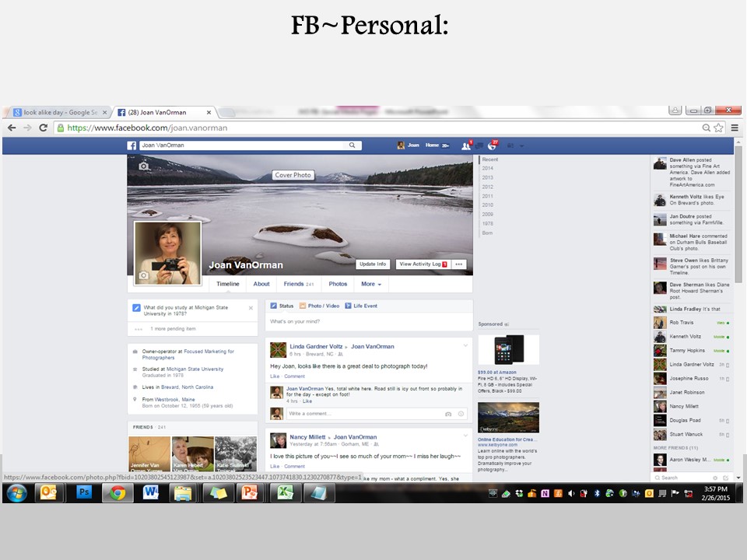Viewport: 747px width, 560px height.
Task: Jump to 2012 on the timeline
Action: pos(487,187)
